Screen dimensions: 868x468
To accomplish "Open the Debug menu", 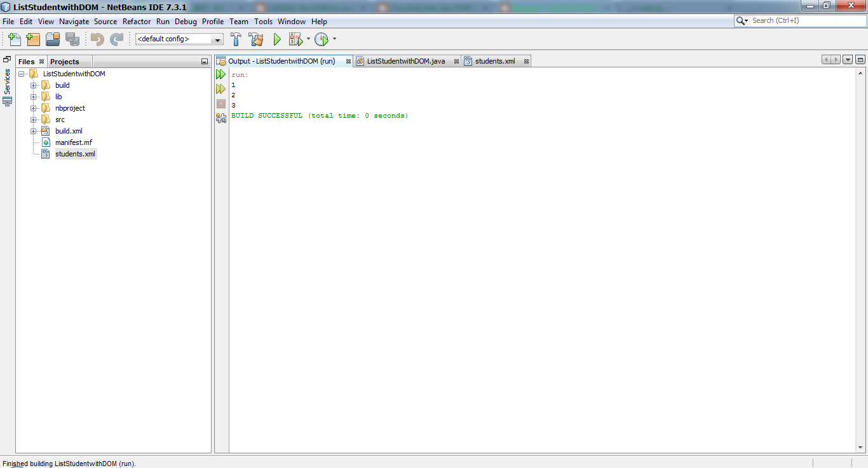I will (186, 21).
